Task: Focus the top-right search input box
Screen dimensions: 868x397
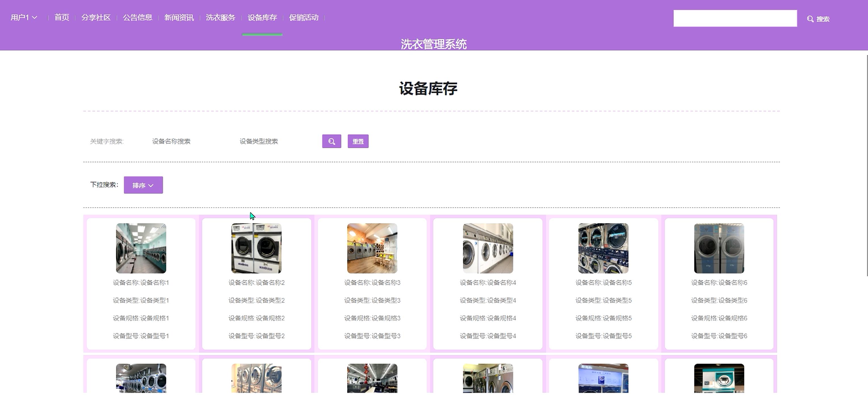Action: point(735,18)
